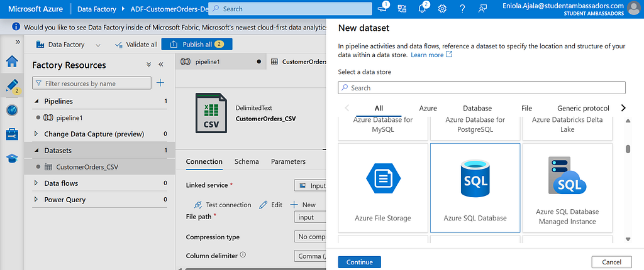Image resolution: width=644 pixels, height=270 pixels.
Task: Open the Manage toolbox icon in sidebar
Action: [12, 134]
